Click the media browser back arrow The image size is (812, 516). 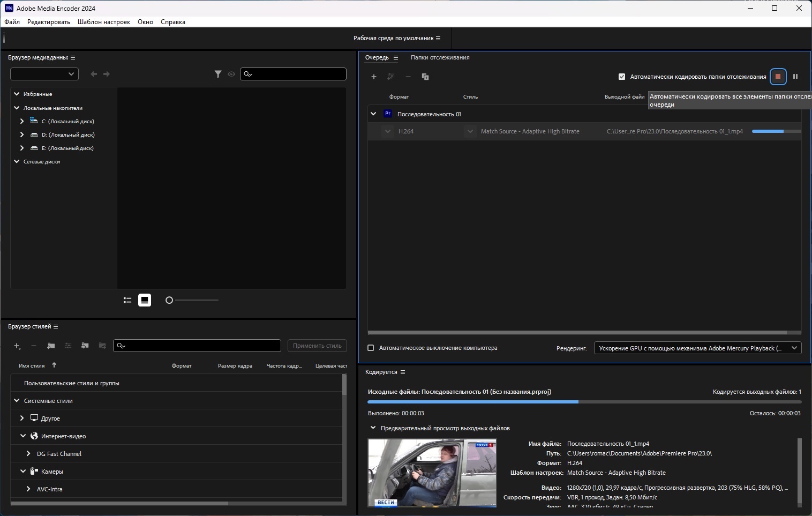(x=94, y=74)
